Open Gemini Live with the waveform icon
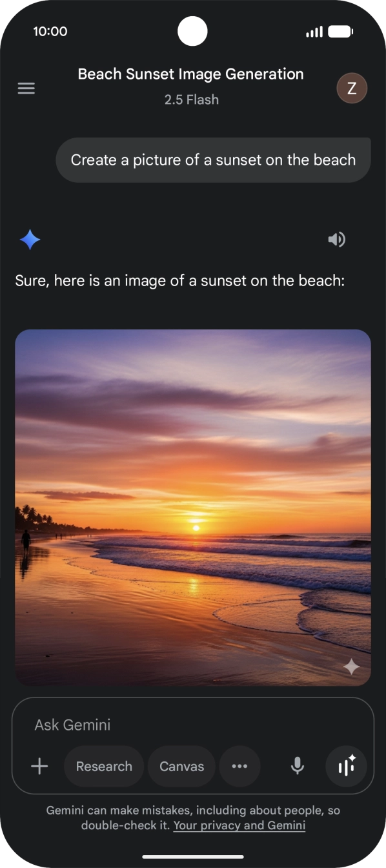 346,766
